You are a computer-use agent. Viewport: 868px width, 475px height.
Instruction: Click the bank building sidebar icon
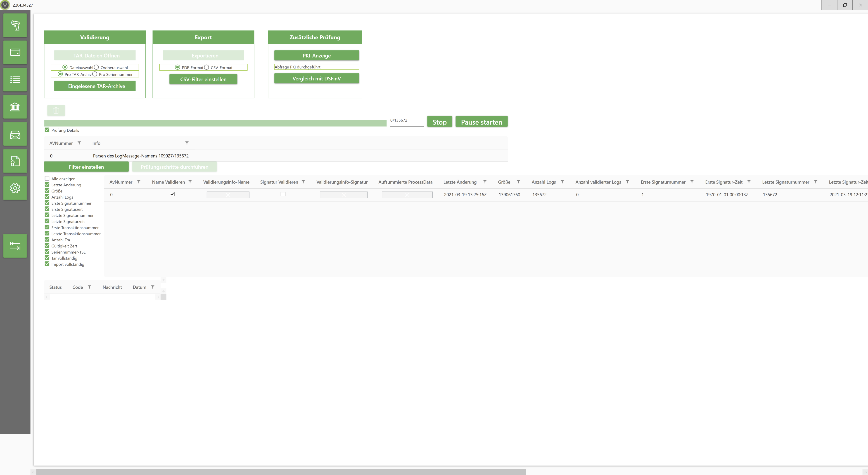click(15, 107)
